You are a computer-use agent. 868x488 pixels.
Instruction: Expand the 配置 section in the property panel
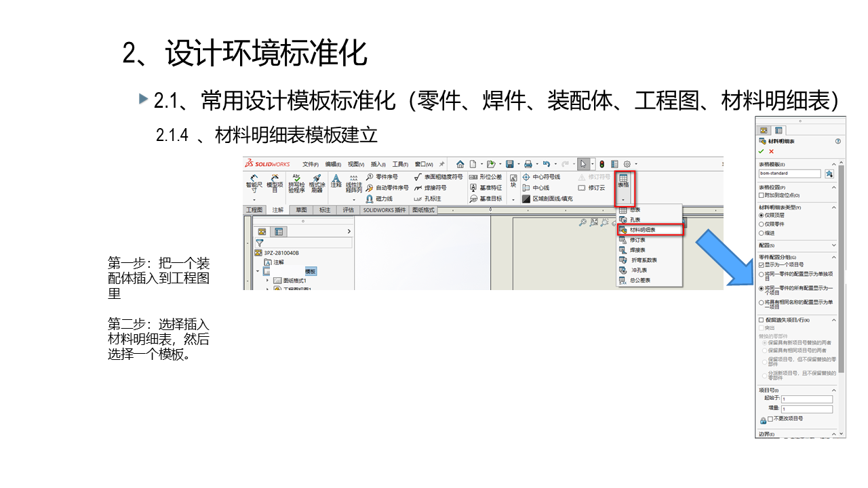[833, 245]
